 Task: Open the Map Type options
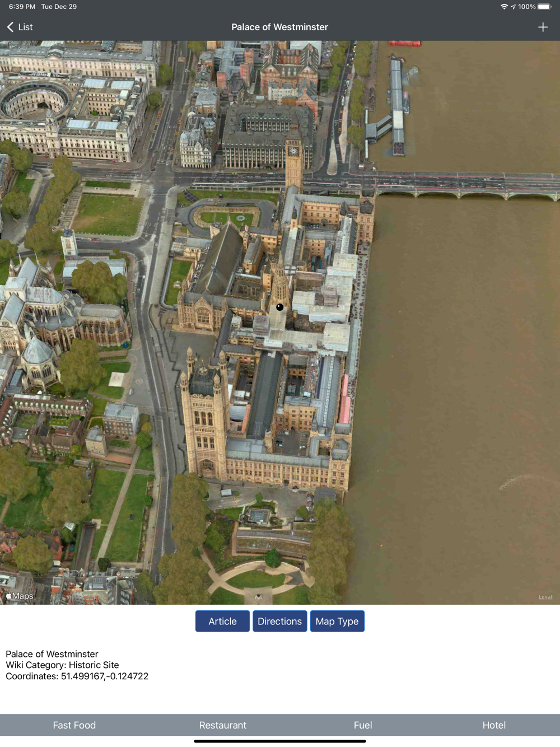point(337,621)
